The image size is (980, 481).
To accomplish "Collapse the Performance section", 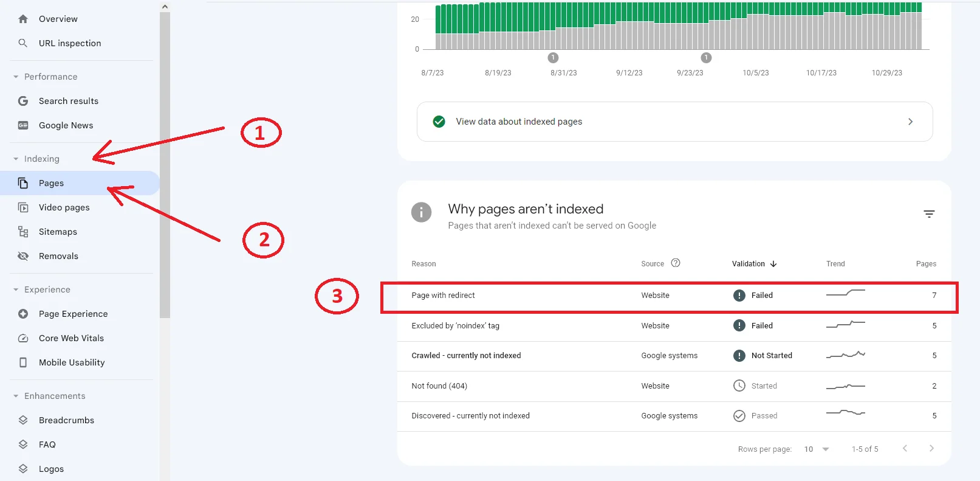I will pos(16,77).
